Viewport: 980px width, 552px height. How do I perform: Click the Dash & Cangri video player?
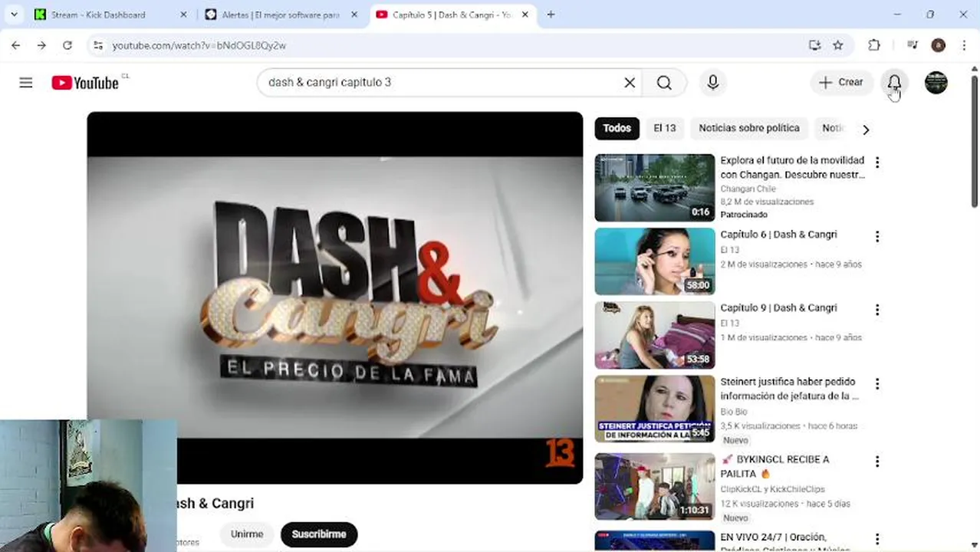[335, 297]
